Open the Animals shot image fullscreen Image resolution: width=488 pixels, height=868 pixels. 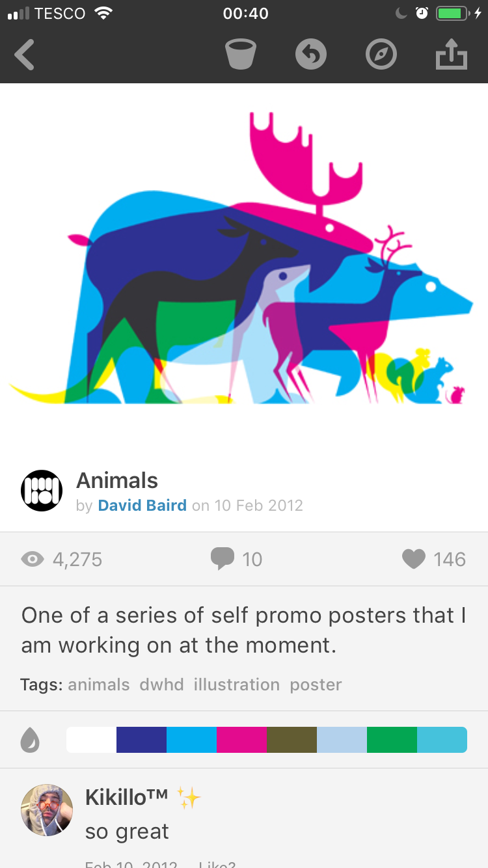pyautogui.click(x=244, y=260)
